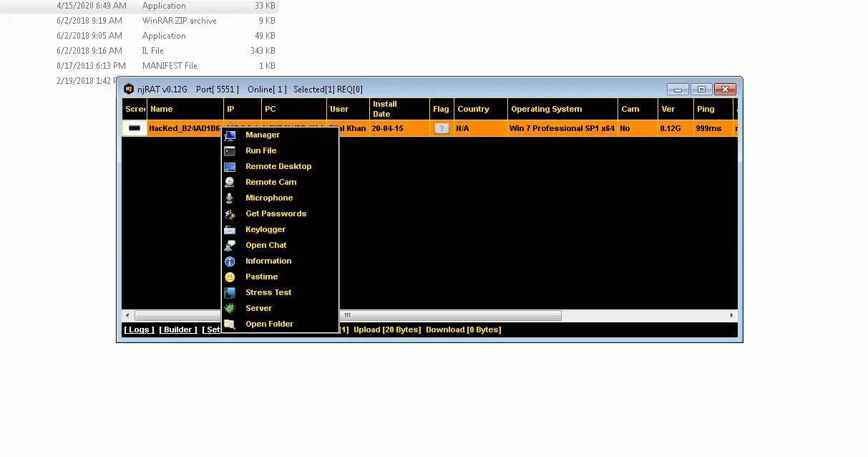Choose Open Chat from the context menu
868x457 pixels.
click(265, 245)
